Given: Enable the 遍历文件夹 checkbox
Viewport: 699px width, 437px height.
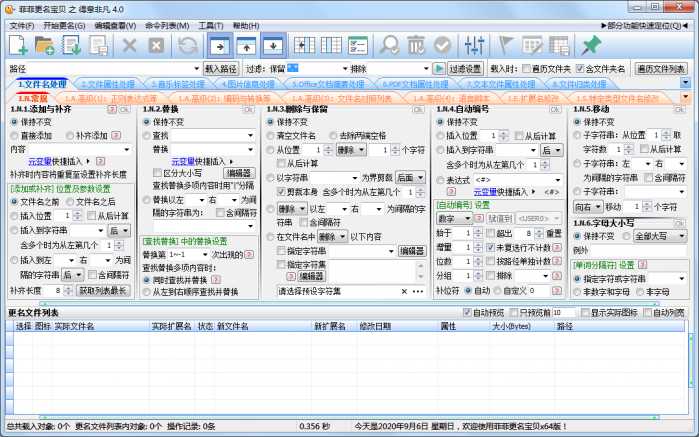Looking at the screenshot, I should coord(526,69).
